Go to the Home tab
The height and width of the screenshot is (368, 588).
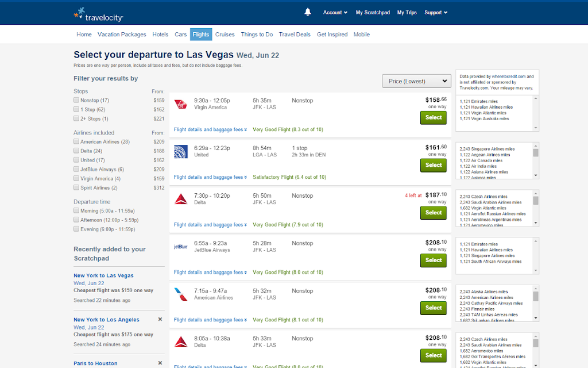pyautogui.click(x=84, y=34)
